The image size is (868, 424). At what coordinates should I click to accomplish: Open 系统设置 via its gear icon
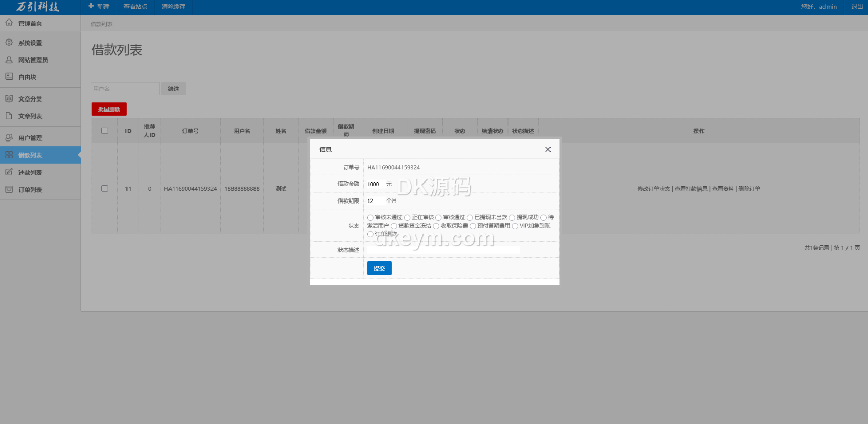[9, 43]
